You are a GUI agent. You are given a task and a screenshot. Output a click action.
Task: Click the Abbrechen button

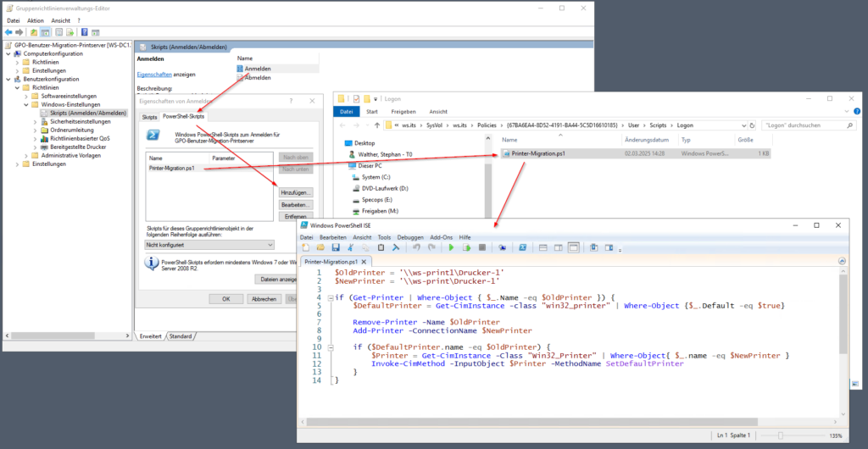(264, 298)
